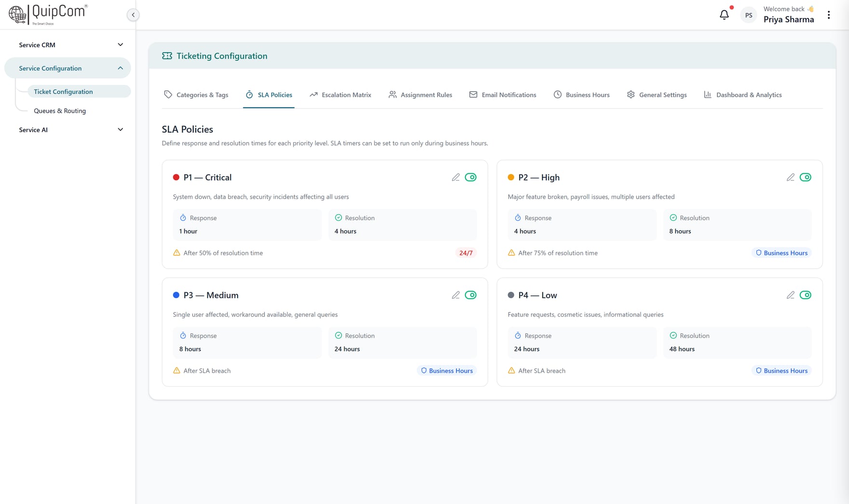849x504 pixels.
Task: Click the P2 warning triangle escalation icon
Action: [511, 253]
